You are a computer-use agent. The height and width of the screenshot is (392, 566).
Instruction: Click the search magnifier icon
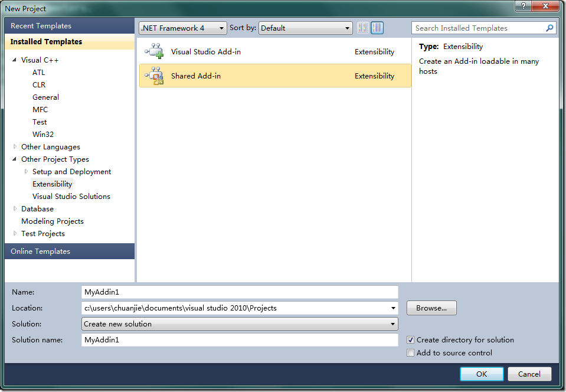pos(549,28)
